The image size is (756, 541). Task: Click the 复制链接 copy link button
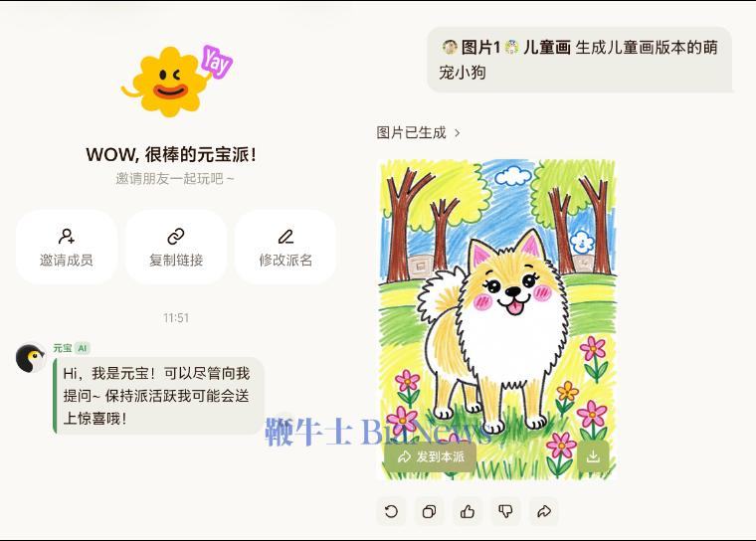click(176, 247)
